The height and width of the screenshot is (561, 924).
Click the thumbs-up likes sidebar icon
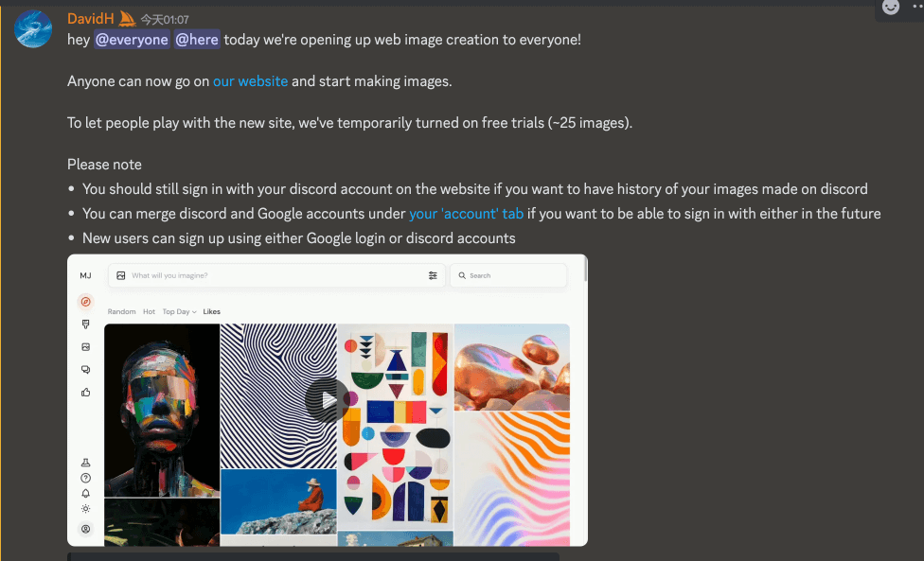click(x=85, y=392)
